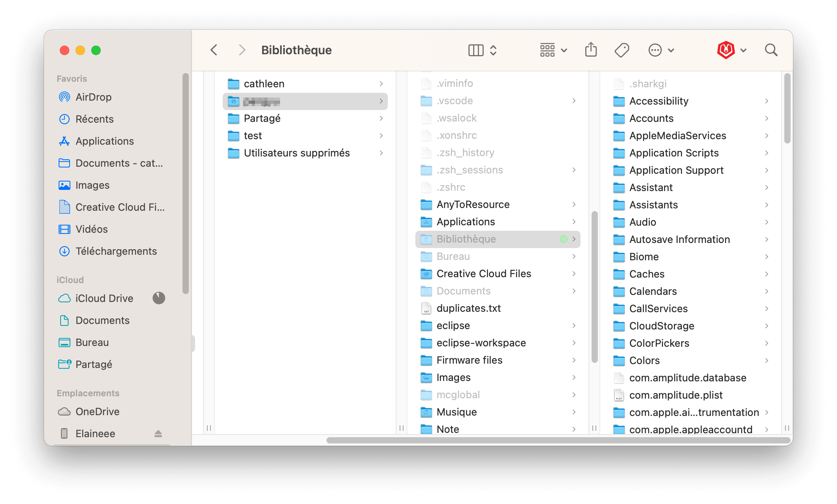The height and width of the screenshot is (504, 837).
Task: Select the Accessibility folder
Action: coord(691,101)
